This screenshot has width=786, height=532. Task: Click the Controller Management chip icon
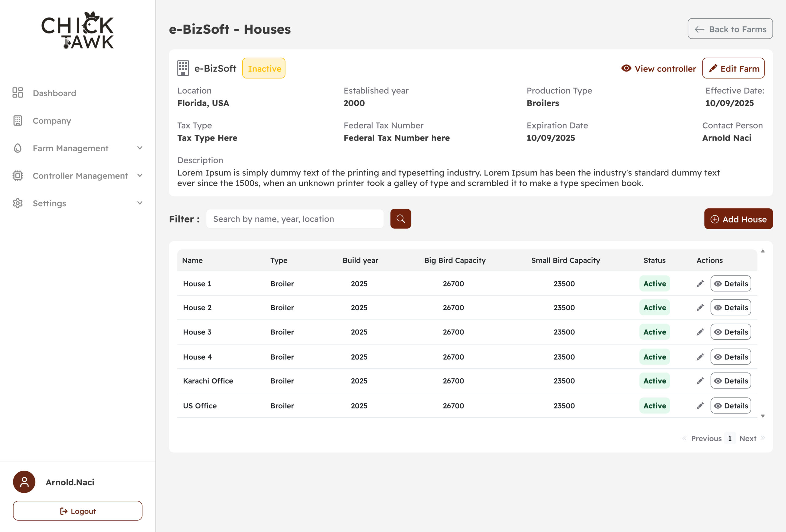tap(18, 175)
